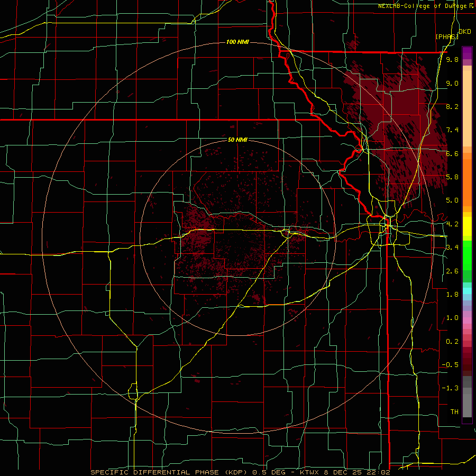
Task: Select the 9.8 value on the color scale
Action: pos(452,60)
